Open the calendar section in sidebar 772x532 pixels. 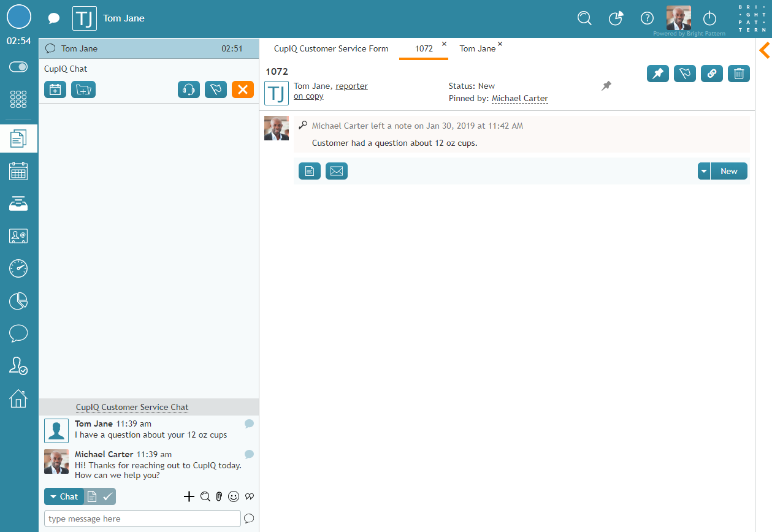click(x=18, y=171)
